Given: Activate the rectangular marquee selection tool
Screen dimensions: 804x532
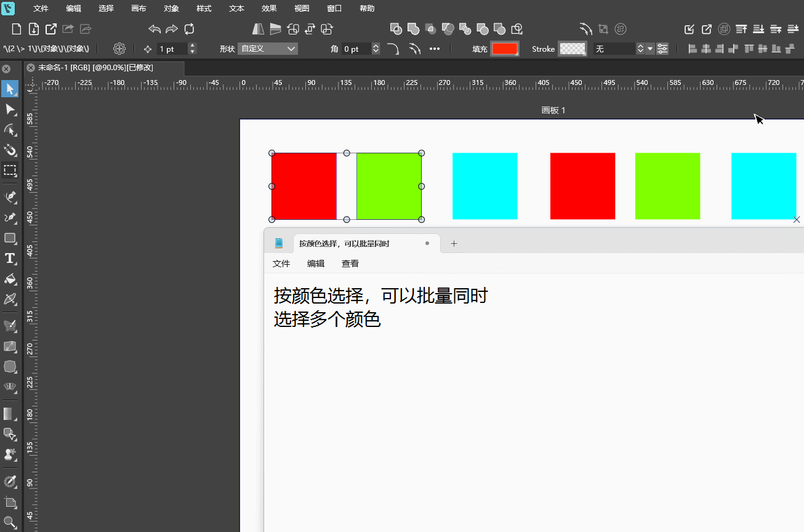Looking at the screenshot, I should pos(10,170).
